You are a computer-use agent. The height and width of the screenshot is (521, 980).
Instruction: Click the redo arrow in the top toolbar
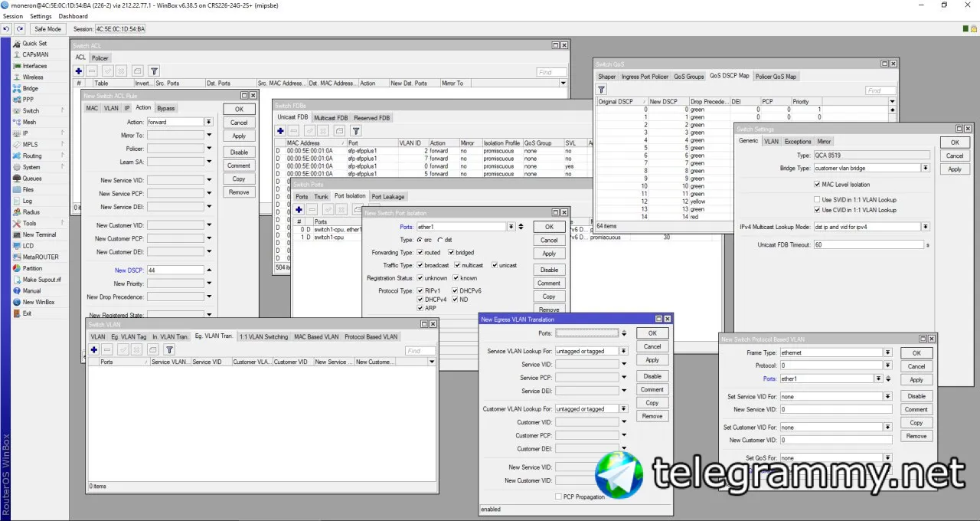[20, 28]
